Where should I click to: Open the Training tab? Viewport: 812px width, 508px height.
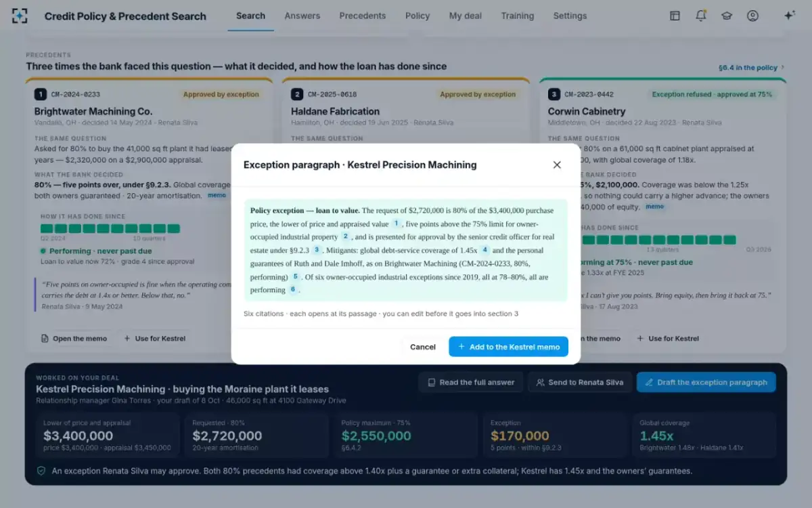point(518,16)
